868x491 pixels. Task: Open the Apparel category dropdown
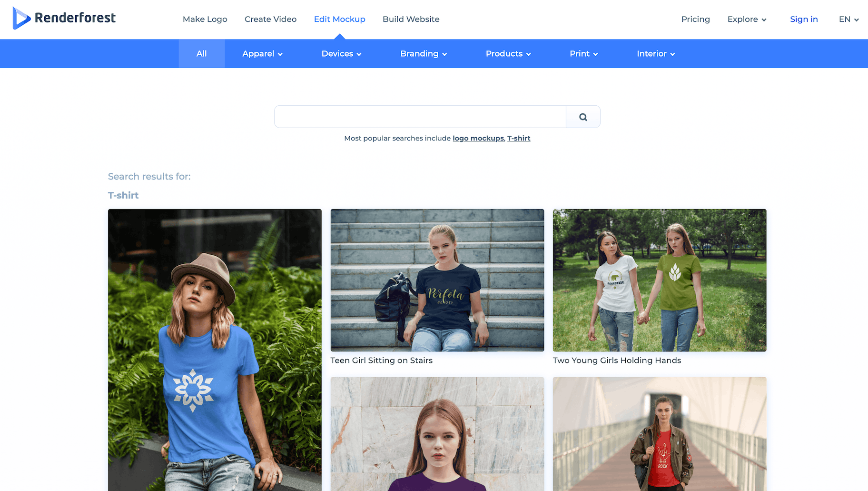click(x=262, y=54)
